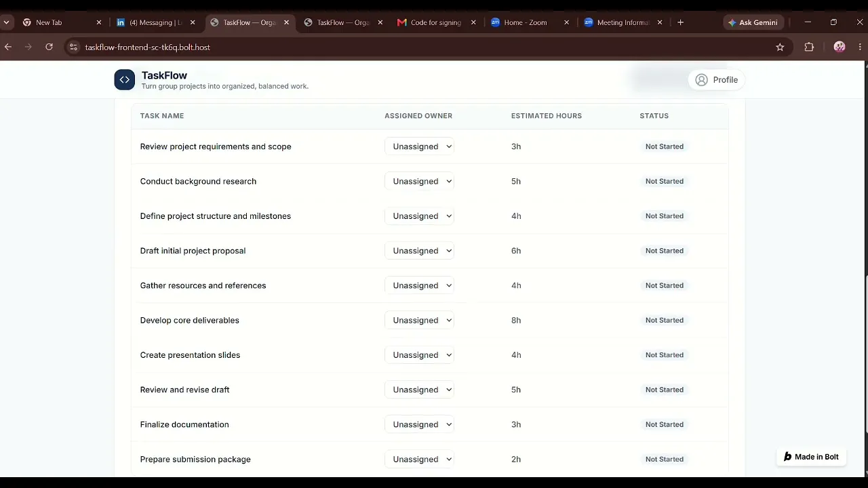Switch to the Meeting Information tab
This screenshot has width=868, height=488.
click(623, 22)
